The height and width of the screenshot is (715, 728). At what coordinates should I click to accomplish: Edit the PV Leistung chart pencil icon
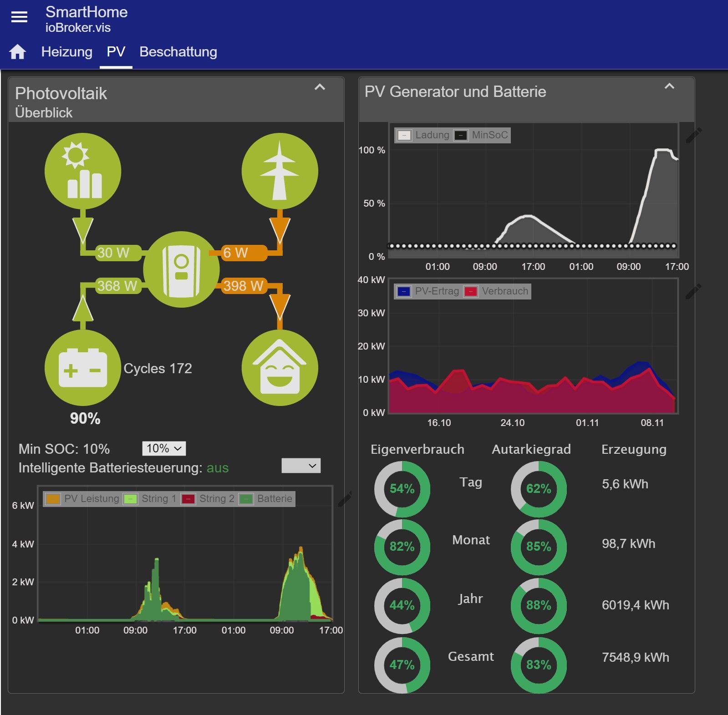(x=345, y=499)
